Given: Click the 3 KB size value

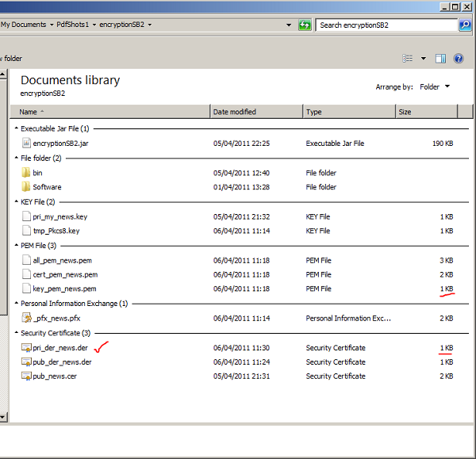Looking at the screenshot, I should (446, 260).
